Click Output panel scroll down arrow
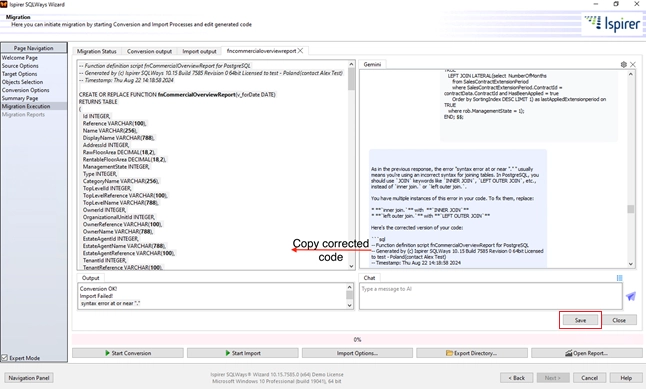The height and width of the screenshot is (391, 646). [349, 305]
